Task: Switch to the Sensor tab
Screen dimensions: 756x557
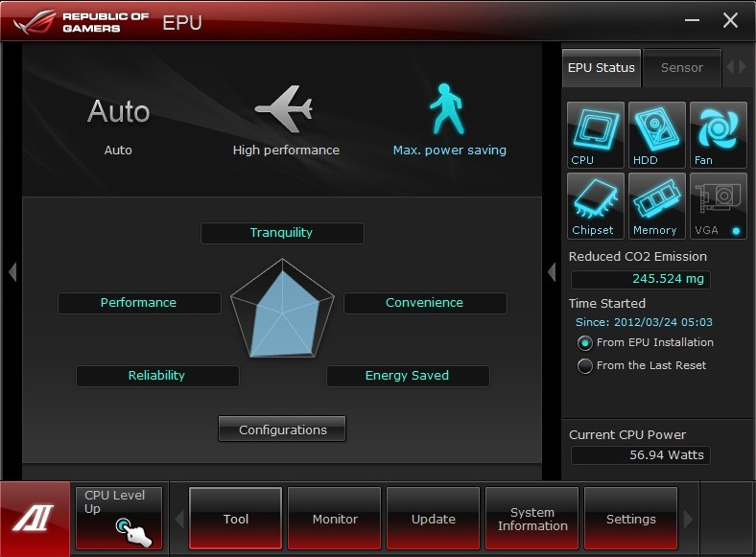Action: [682, 68]
